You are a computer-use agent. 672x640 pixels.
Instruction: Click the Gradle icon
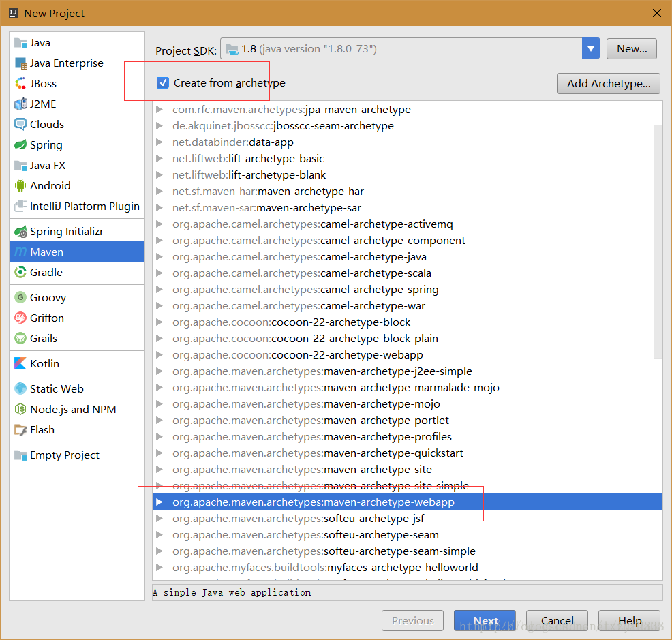click(x=20, y=272)
